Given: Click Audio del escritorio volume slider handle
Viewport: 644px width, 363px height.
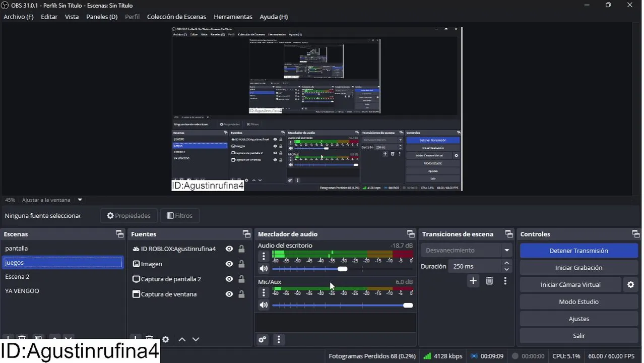Looking at the screenshot, I should coord(342,269).
